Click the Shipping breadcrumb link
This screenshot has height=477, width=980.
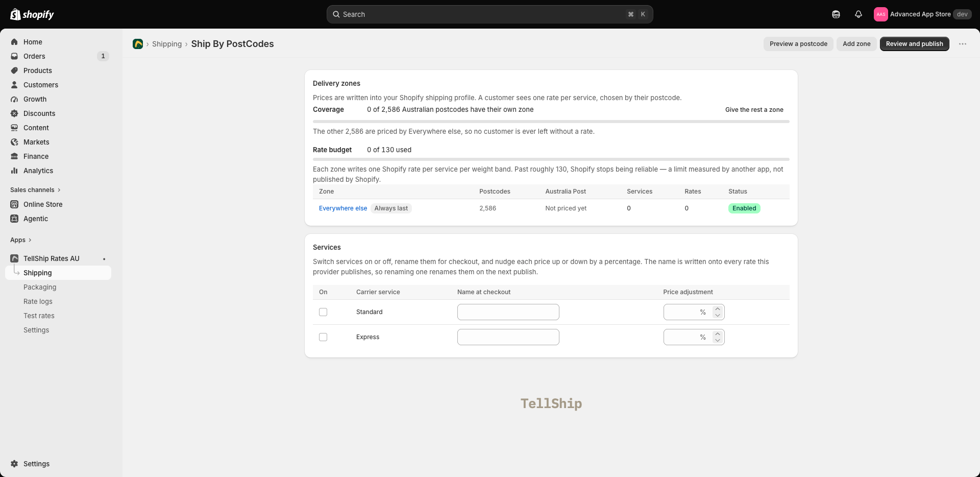pyautogui.click(x=167, y=44)
